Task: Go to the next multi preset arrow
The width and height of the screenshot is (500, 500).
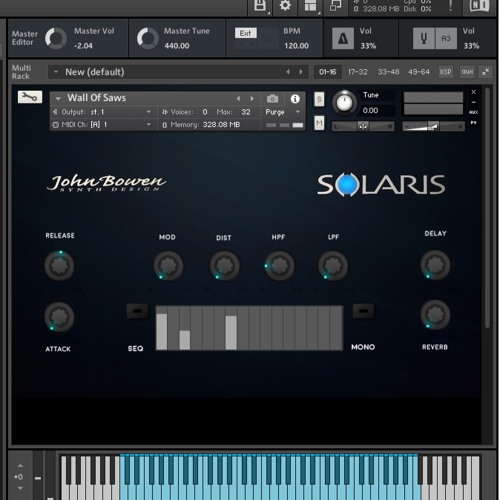Action: pyautogui.click(x=301, y=72)
